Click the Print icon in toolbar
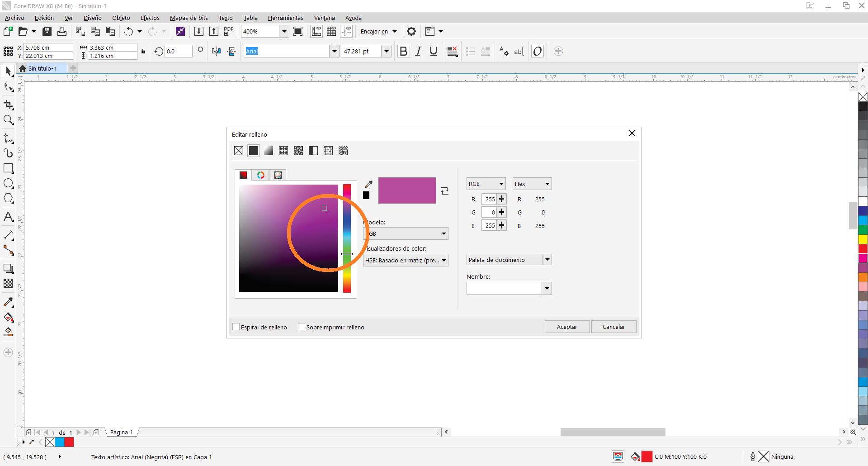The height and width of the screenshot is (466, 868). [x=62, y=31]
